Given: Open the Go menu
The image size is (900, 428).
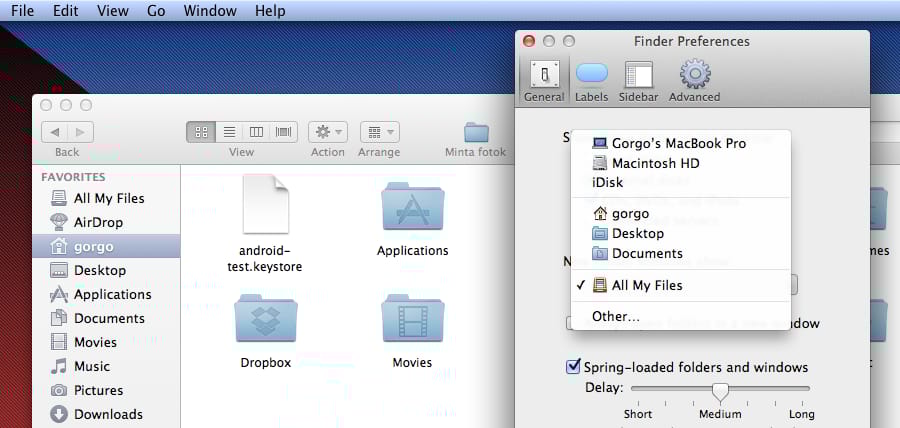Looking at the screenshot, I should click(x=156, y=11).
